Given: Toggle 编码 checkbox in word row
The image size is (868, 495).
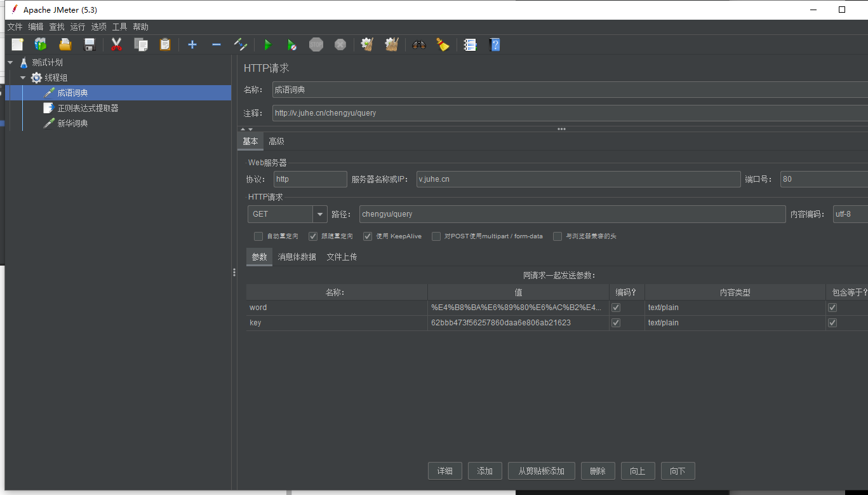Looking at the screenshot, I should coord(616,308).
